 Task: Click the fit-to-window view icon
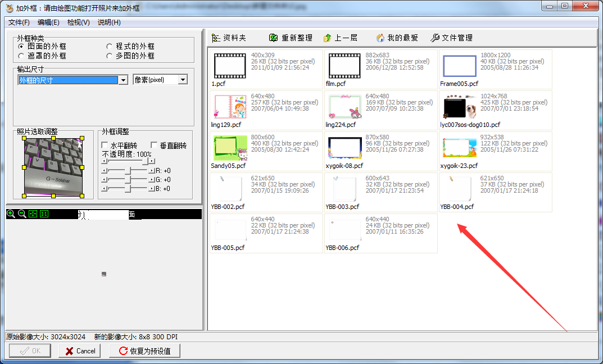click(x=33, y=214)
